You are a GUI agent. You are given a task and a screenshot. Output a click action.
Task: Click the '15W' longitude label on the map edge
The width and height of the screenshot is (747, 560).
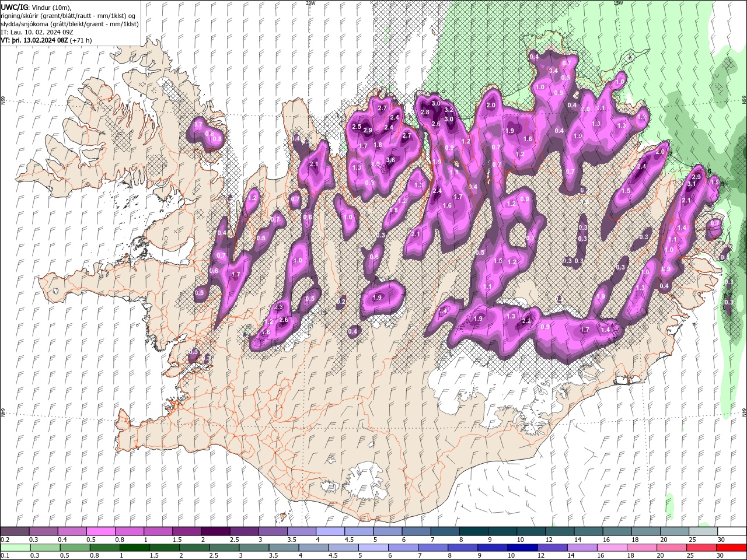(x=618, y=3)
